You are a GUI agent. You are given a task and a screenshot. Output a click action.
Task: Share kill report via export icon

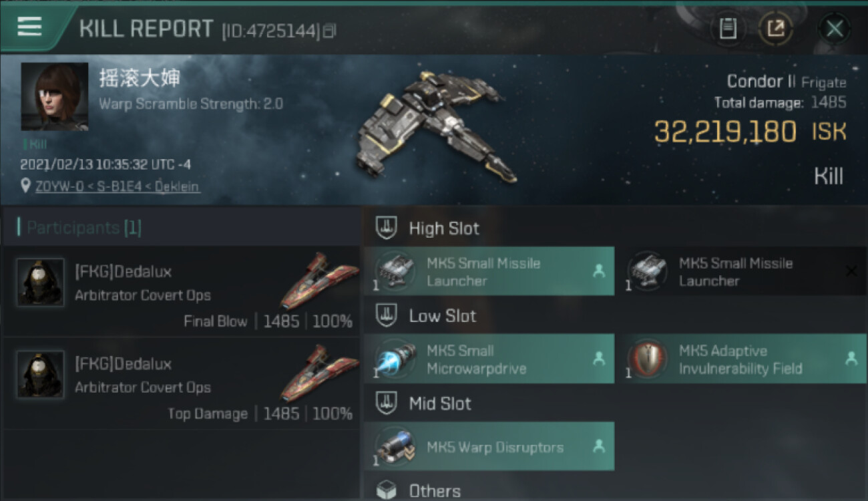pos(775,28)
